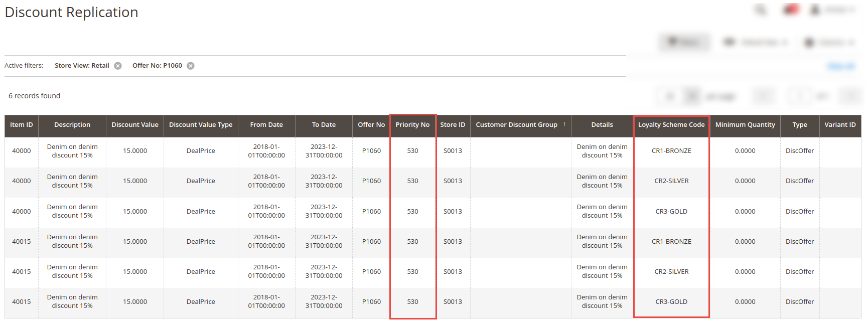The height and width of the screenshot is (325, 868).
Task: Open the per page size dropdown
Action: click(x=692, y=96)
